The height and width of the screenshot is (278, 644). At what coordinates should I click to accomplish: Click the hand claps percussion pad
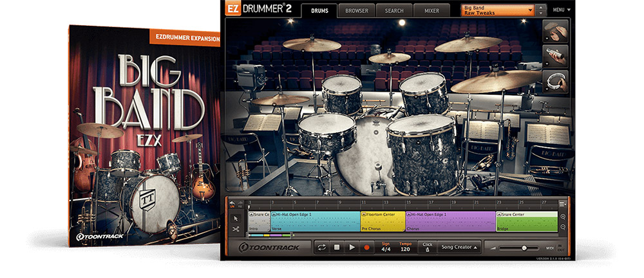[556, 31]
